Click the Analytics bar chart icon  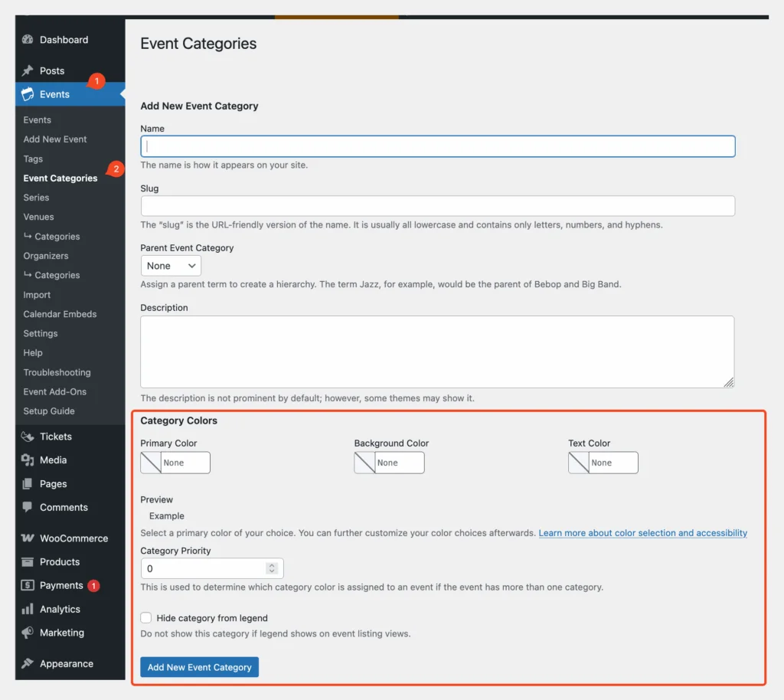(28, 609)
